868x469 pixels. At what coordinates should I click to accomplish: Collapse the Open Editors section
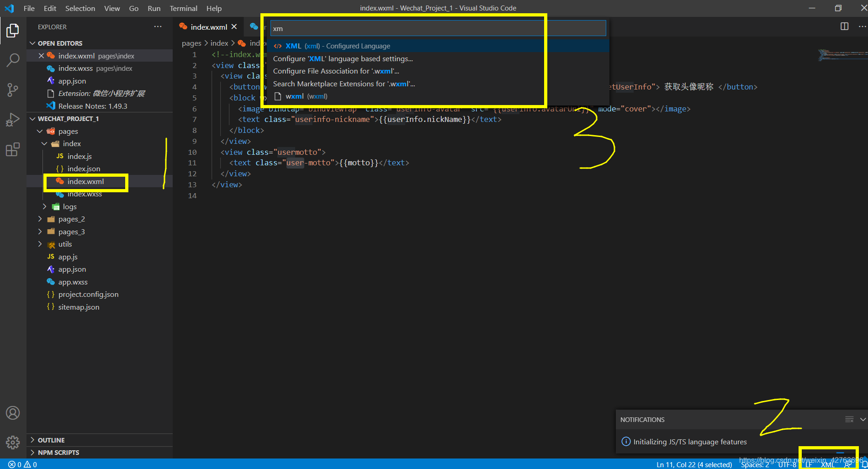pos(32,43)
